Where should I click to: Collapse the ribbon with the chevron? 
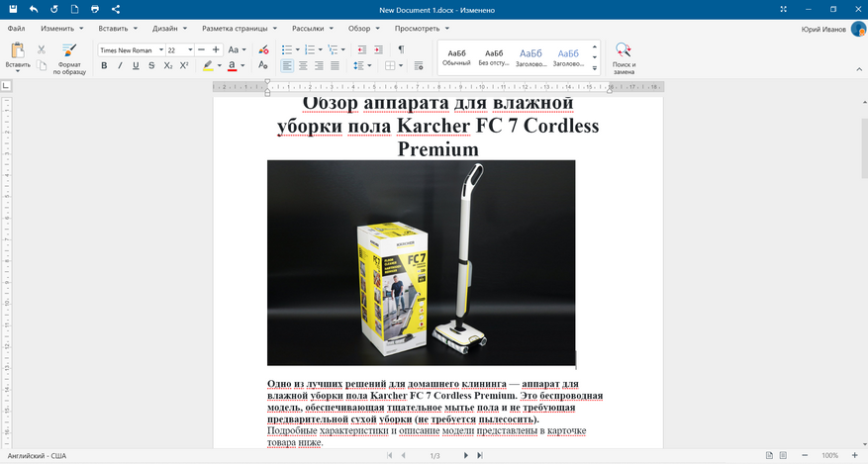click(x=859, y=69)
